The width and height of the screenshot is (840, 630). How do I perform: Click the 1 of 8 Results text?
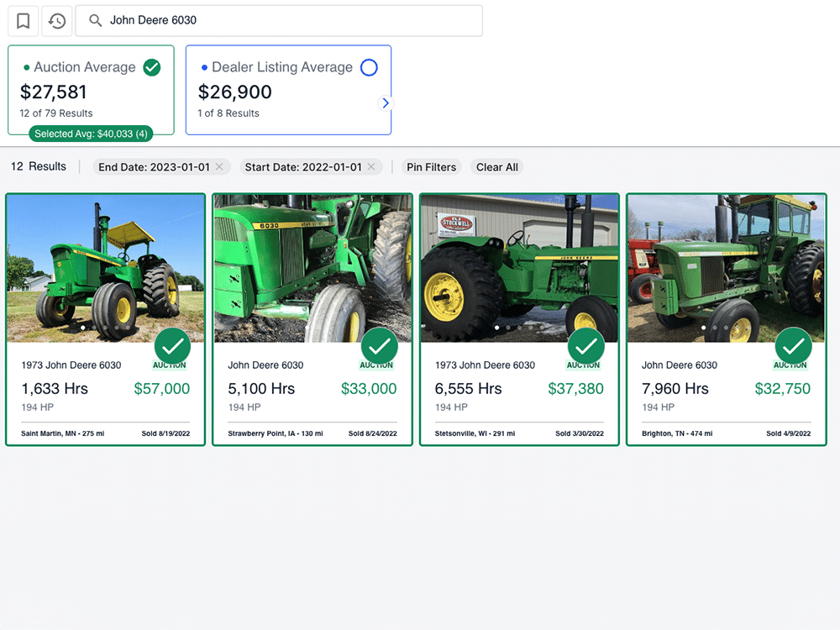coord(228,113)
